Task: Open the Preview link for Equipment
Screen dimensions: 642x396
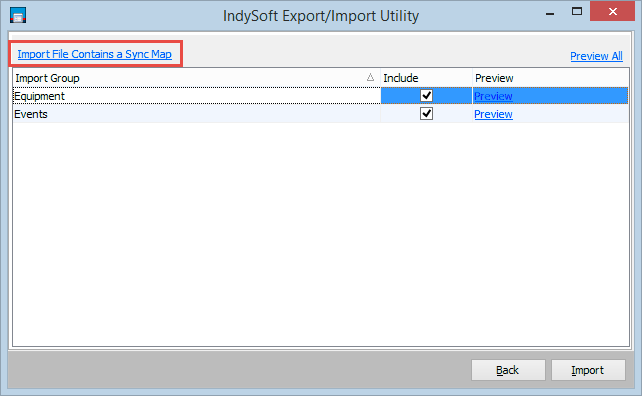Action: [493, 96]
